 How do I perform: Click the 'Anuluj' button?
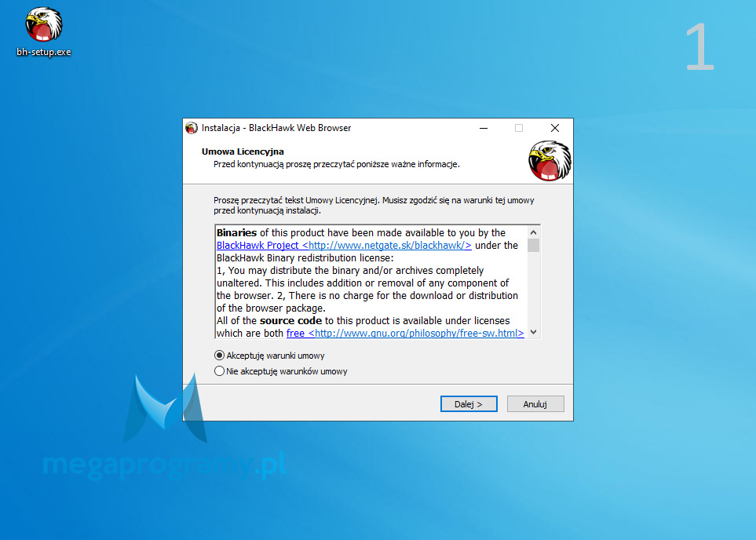[535, 404]
